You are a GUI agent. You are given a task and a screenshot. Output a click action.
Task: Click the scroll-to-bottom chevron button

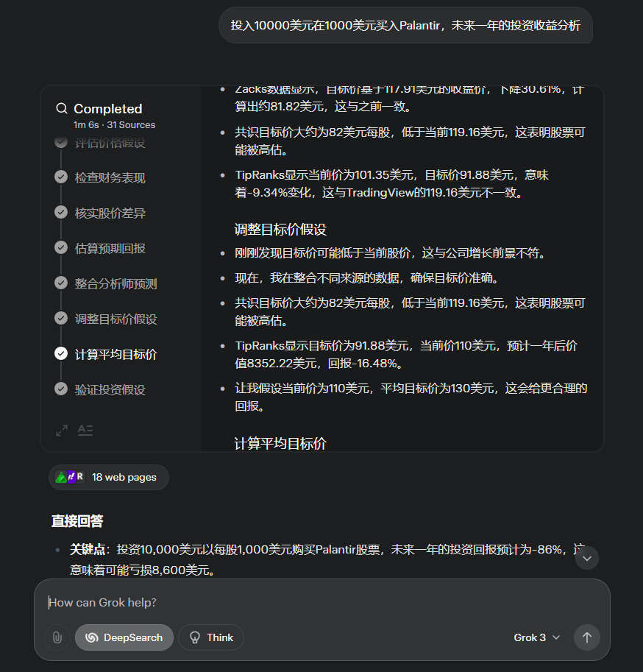587,559
